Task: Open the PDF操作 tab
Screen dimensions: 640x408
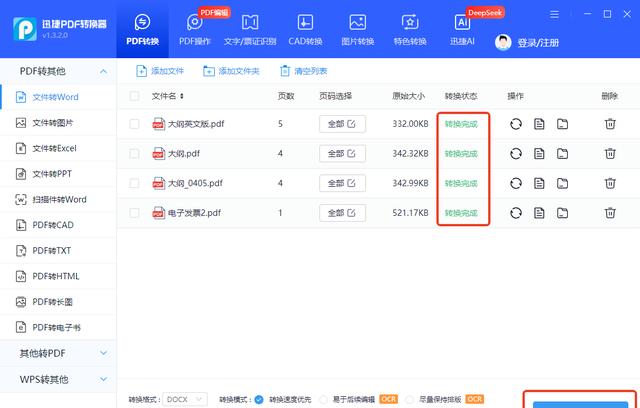Action: coord(195,29)
